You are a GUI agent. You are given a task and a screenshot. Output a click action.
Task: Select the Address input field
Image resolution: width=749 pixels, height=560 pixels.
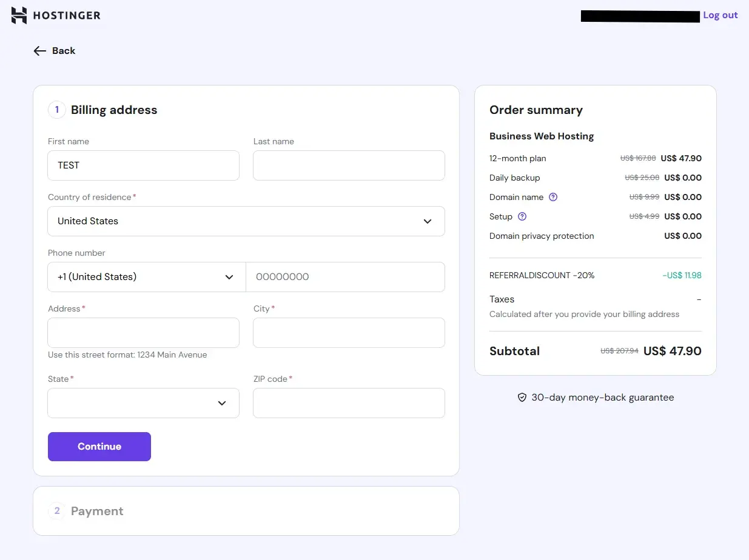click(x=143, y=333)
